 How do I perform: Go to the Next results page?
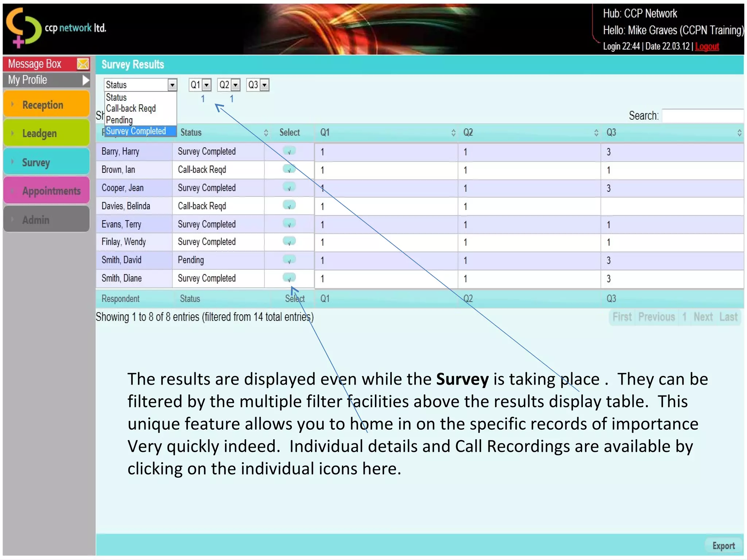point(703,317)
